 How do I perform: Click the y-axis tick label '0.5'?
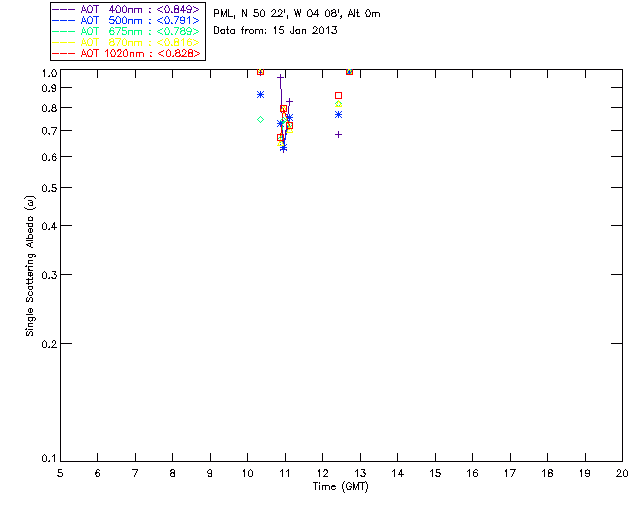point(49,188)
